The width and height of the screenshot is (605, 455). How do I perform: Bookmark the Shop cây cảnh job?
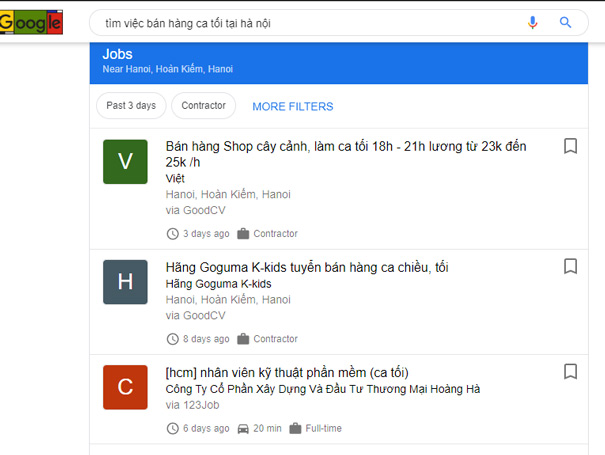pos(570,146)
